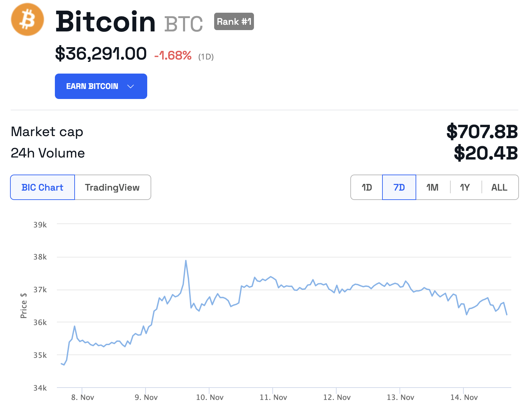Show the ALL time range
This screenshot has height=416, width=532.
click(x=499, y=187)
